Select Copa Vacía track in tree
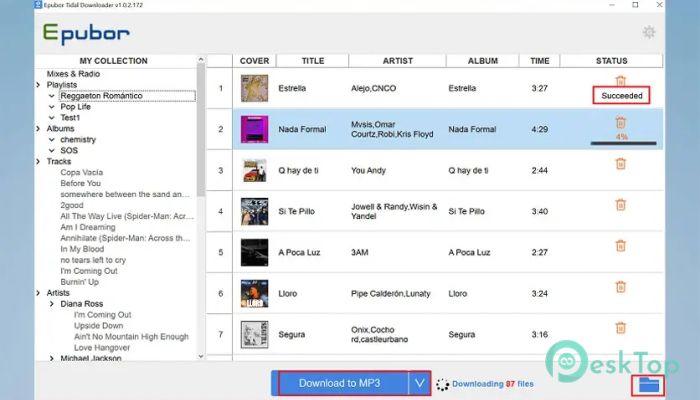Viewport: 700px width, 400px height. pyautogui.click(x=82, y=172)
